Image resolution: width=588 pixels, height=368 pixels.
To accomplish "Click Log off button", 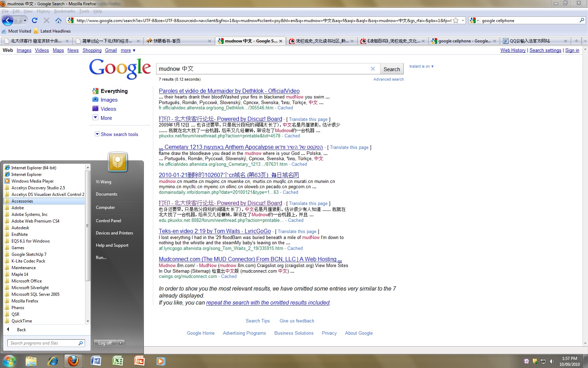I will click(105, 343).
